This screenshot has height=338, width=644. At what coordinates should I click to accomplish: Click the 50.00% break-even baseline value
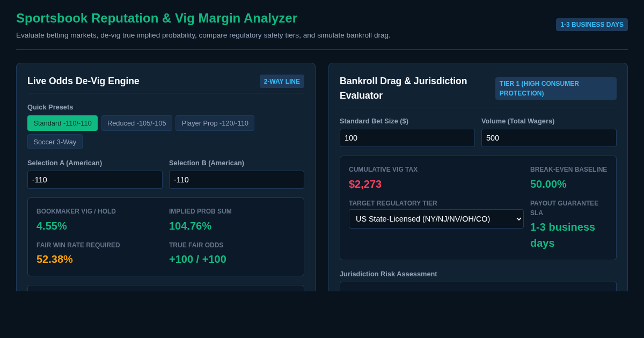[548, 184]
